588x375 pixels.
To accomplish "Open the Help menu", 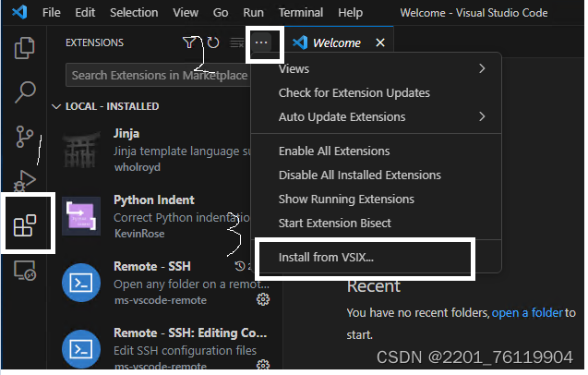I will click(350, 13).
